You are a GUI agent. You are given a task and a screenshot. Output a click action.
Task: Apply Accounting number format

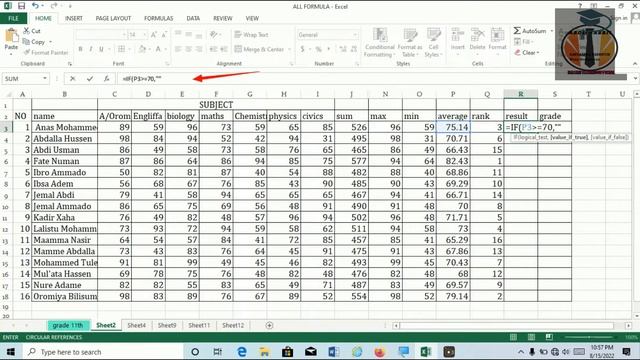(x=302, y=49)
